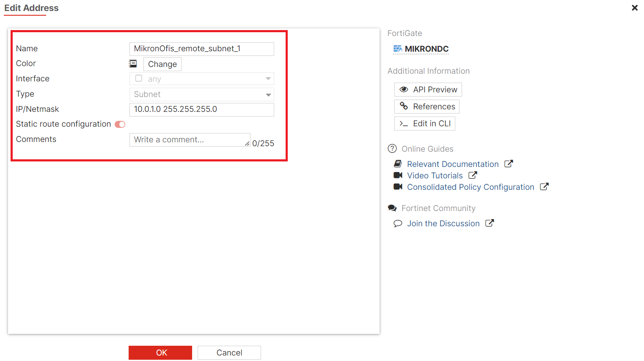Open API Preview
Viewport: 644px width, 361px height.
click(428, 89)
